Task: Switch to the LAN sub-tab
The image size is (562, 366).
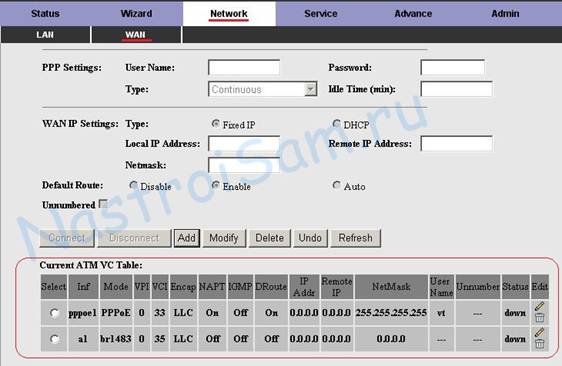Action: click(45, 35)
